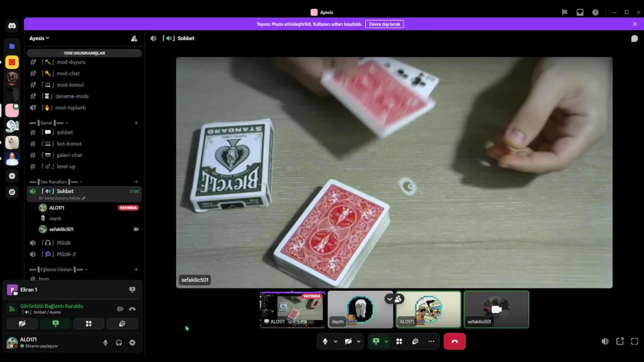
Task: Open invite people icon next to Ayesis
Action: [x=134, y=38]
